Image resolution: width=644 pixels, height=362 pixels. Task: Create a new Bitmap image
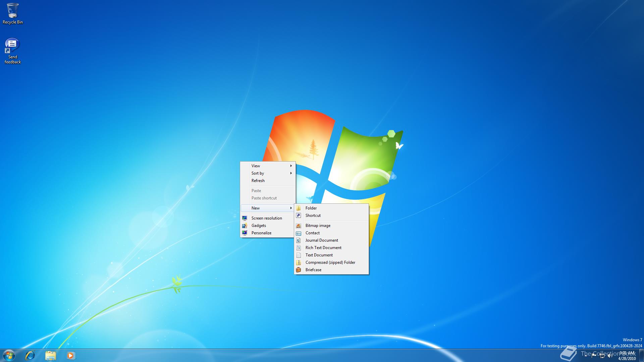click(331, 226)
